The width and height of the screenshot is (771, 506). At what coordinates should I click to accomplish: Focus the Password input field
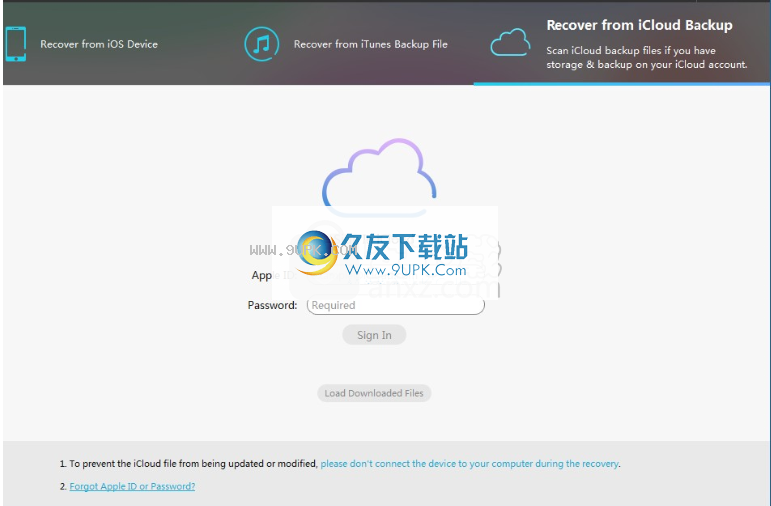coord(396,305)
